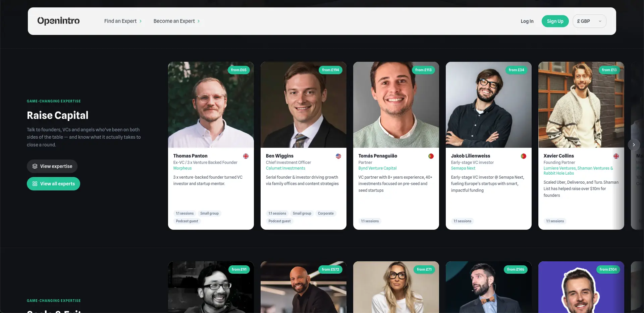Click the Bynd Venture Capital link
This screenshot has height=313, width=644.
377,168
